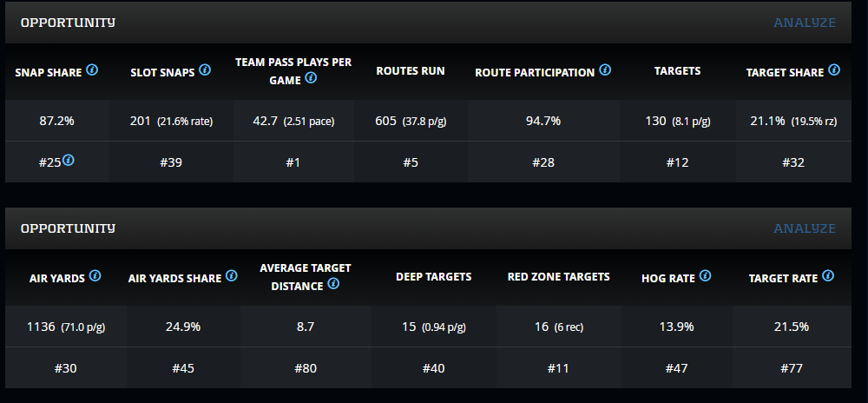Show info for Average Target Distance
868x403 pixels.
coord(333,284)
